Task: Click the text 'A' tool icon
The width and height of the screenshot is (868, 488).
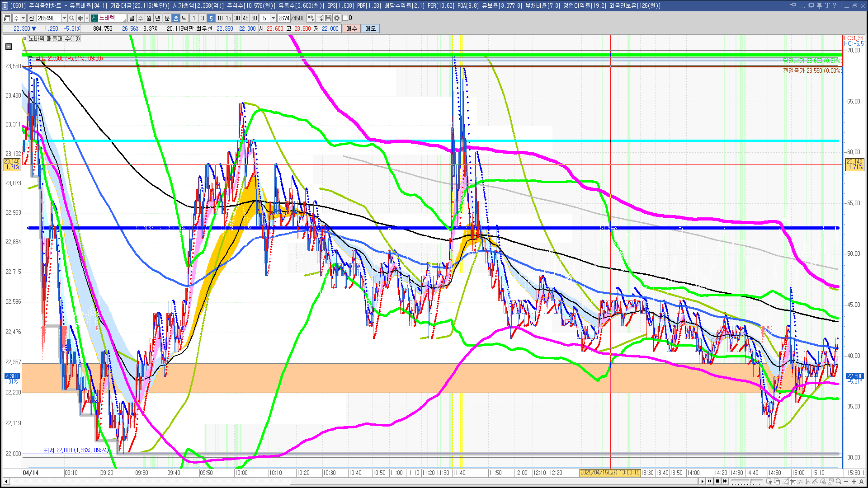Action: (861, 481)
